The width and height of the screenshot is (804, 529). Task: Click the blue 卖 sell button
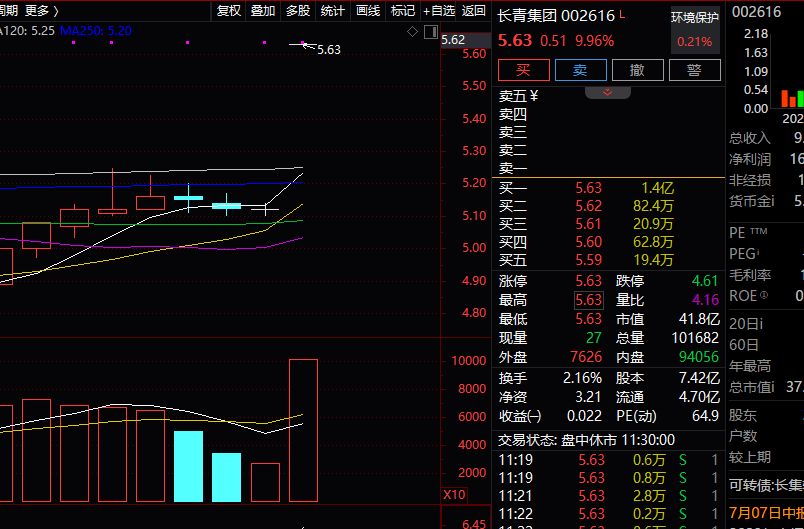click(x=580, y=70)
